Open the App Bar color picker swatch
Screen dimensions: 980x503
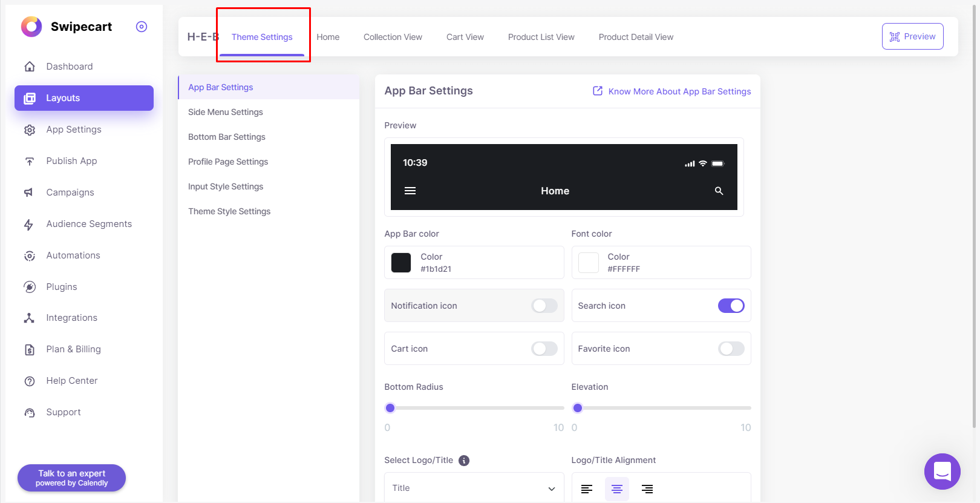[x=401, y=263]
